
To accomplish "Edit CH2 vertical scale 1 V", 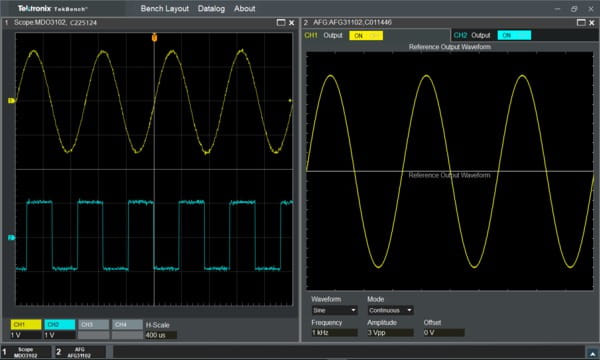I will (60, 335).
